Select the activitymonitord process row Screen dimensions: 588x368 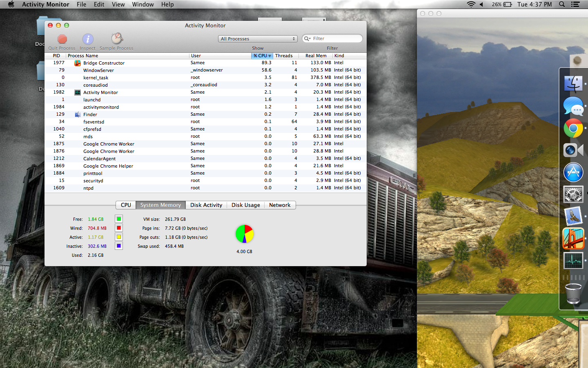pyautogui.click(x=205, y=107)
